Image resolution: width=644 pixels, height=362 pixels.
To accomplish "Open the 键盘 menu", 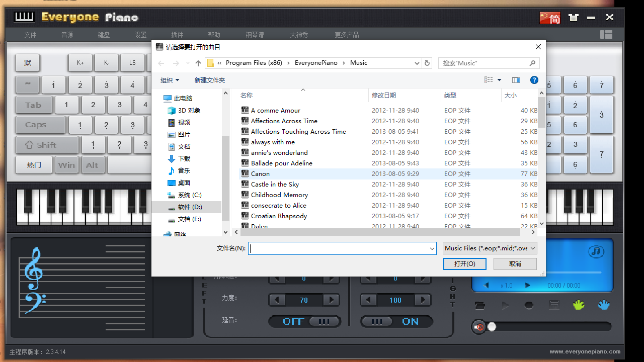I will point(104,35).
